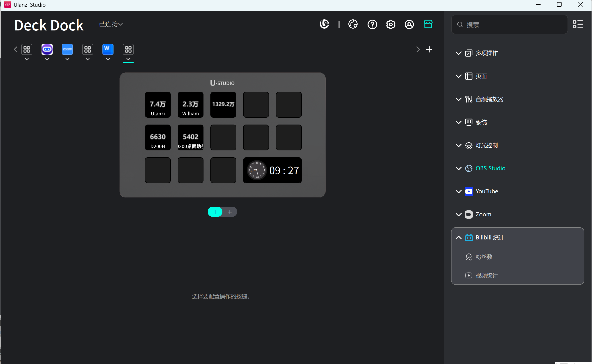Viewport: 592px width, 364px height.
Task: Select the 09:27 clock key
Action: (x=272, y=170)
